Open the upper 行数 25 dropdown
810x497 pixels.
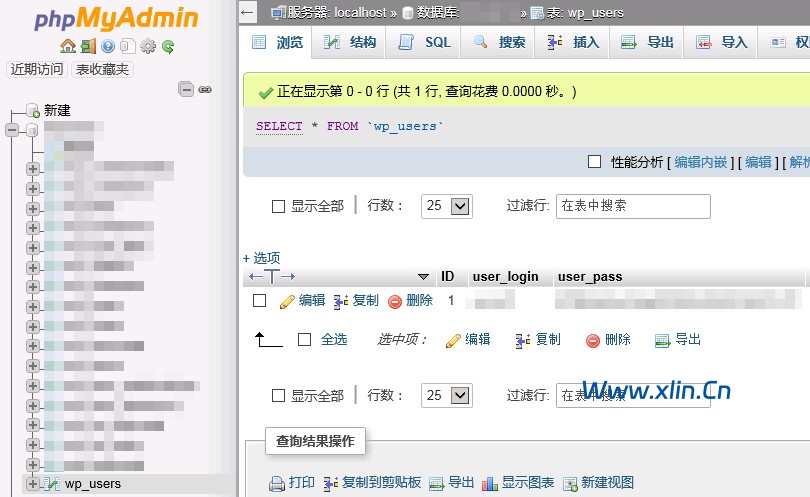pos(446,206)
